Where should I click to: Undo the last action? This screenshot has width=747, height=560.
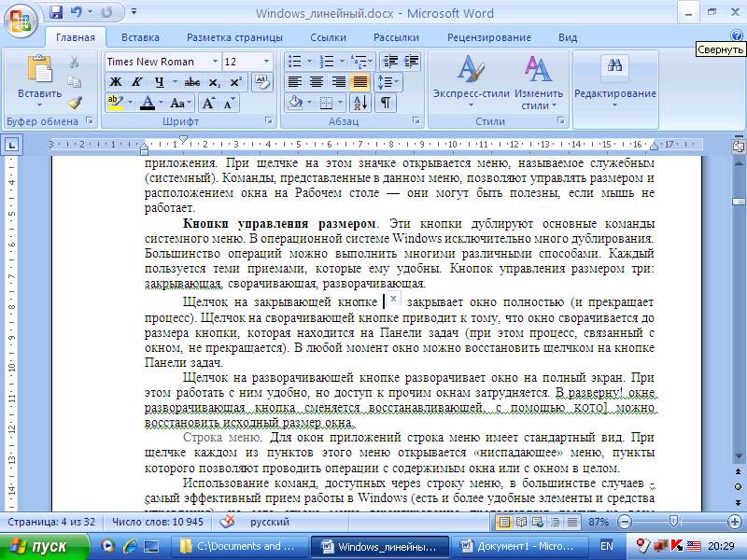[x=76, y=12]
